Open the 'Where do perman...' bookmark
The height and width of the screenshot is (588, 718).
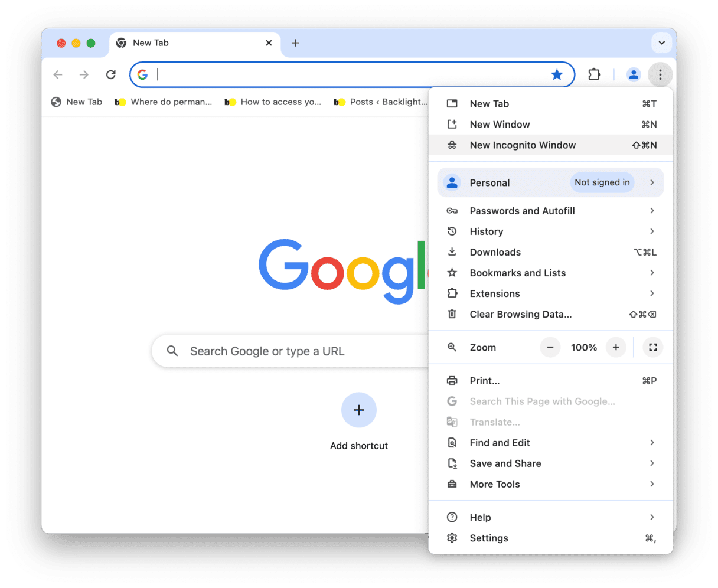pos(164,102)
